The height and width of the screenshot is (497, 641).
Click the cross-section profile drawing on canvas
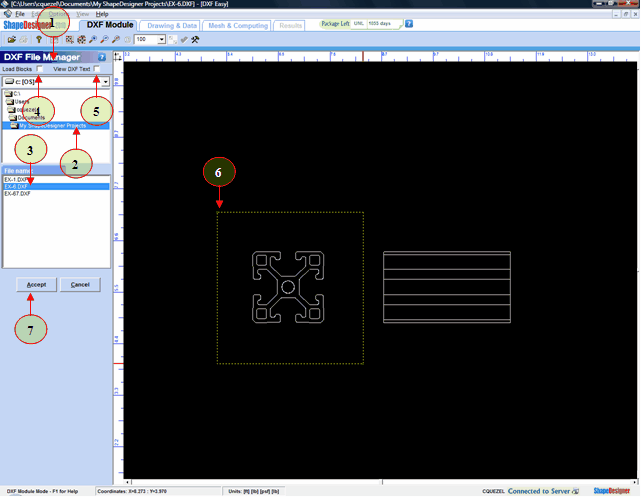[288, 287]
